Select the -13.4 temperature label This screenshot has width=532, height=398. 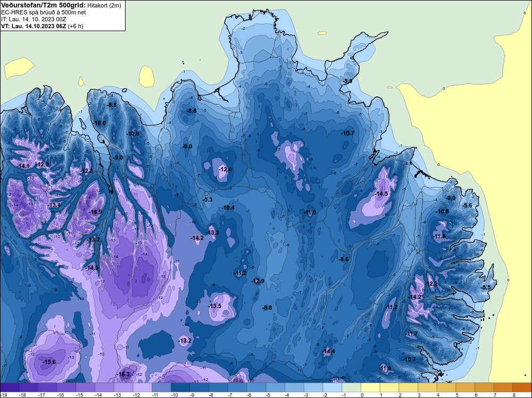54,205
